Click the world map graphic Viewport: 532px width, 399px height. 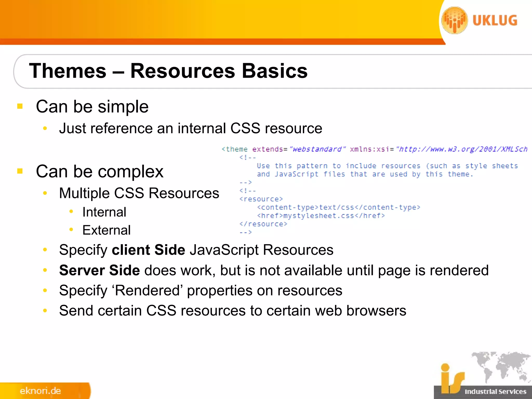(x=501, y=367)
